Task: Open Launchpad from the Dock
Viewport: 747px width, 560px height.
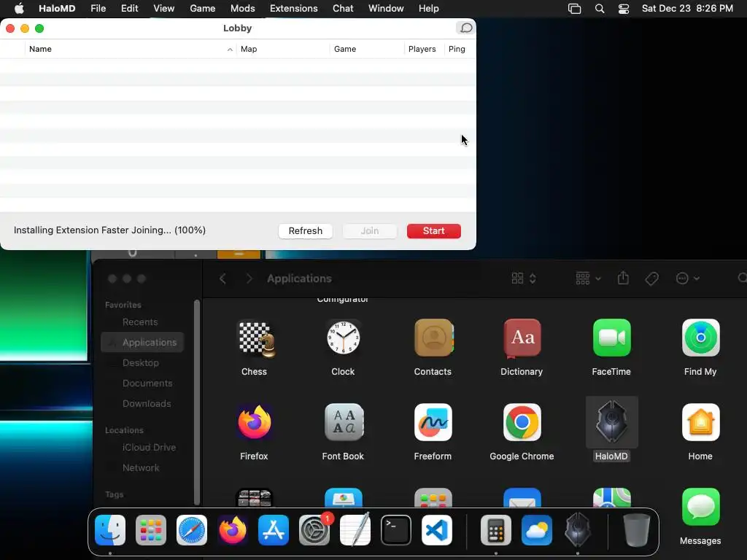Action: point(151,530)
